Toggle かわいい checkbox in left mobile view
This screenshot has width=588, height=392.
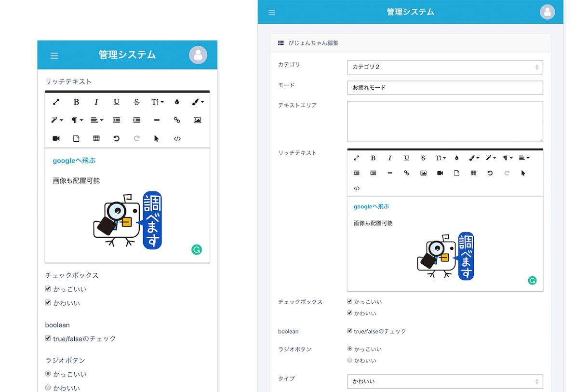coord(48,303)
